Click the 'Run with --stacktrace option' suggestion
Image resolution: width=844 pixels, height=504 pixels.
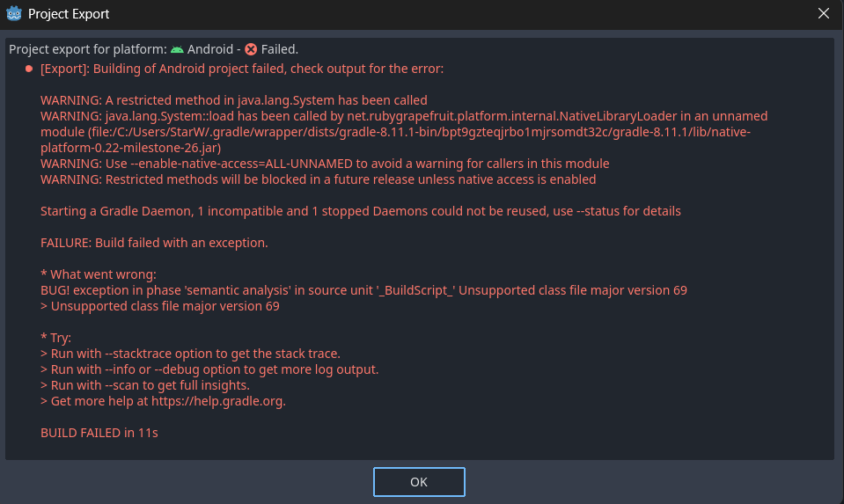(x=190, y=354)
